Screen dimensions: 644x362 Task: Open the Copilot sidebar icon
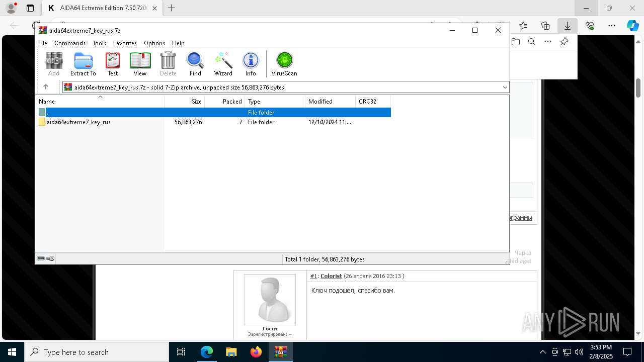[632, 26]
